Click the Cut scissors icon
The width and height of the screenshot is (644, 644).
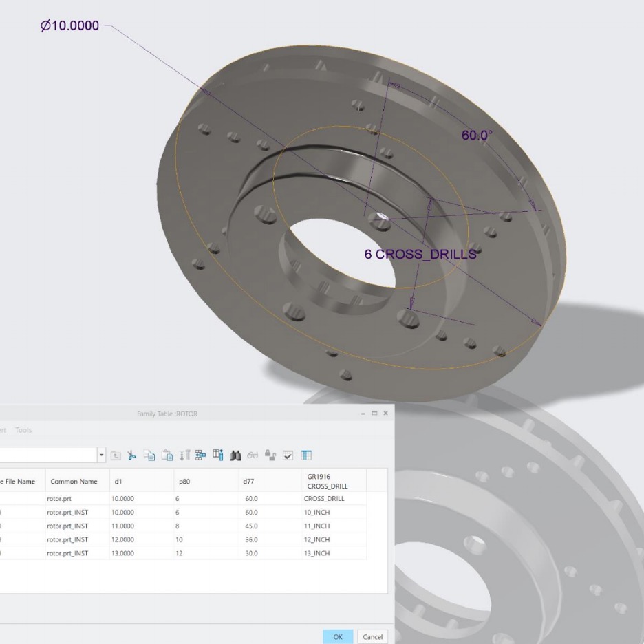(131, 455)
